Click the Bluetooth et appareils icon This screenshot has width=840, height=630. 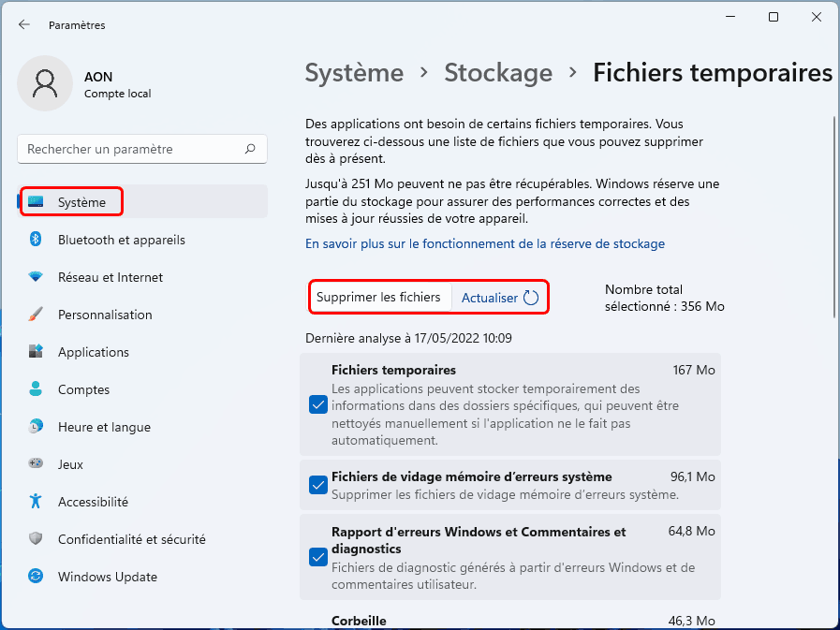tap(36, 240)
